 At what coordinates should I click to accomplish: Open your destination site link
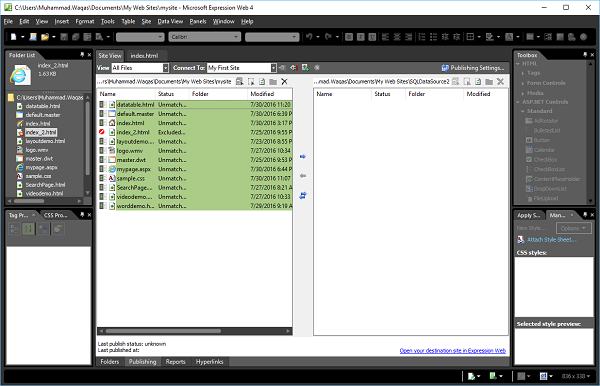point(453,351)
